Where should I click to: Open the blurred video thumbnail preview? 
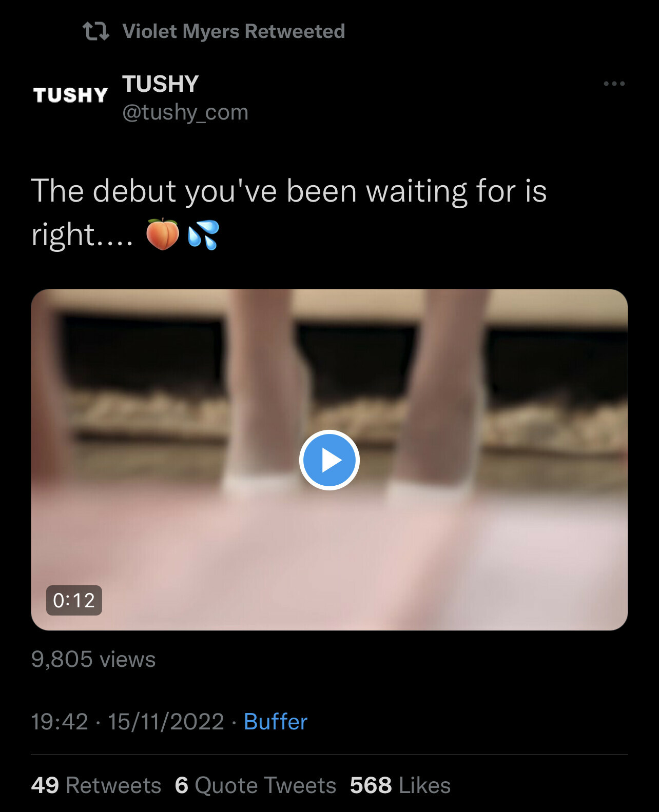pos(329,460)
